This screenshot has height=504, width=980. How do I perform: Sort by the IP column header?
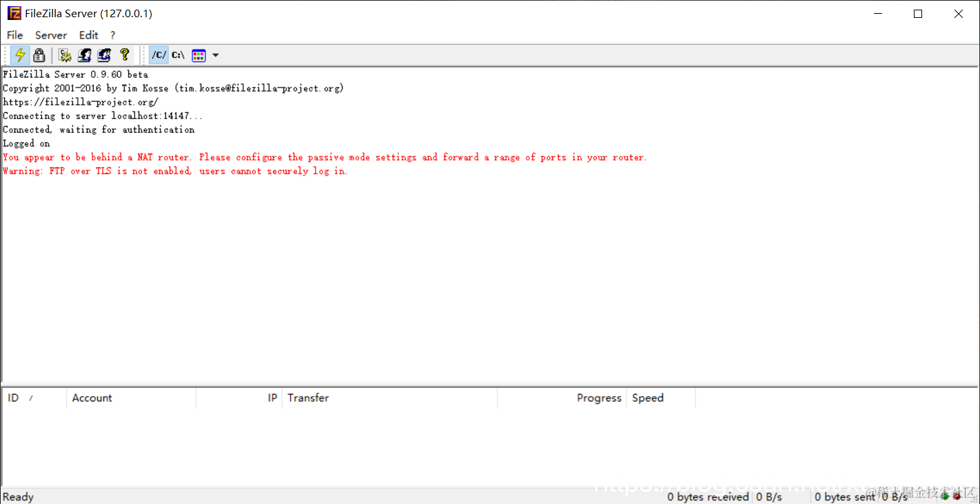239,398
